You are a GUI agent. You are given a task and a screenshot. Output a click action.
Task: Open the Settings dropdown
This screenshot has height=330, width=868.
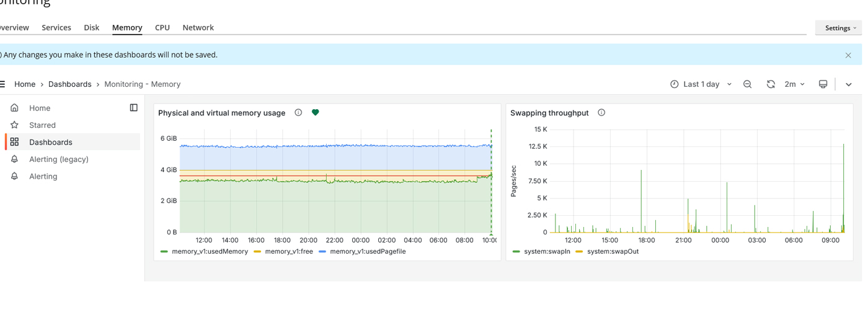pyautogui.click(x=840, y=28)
